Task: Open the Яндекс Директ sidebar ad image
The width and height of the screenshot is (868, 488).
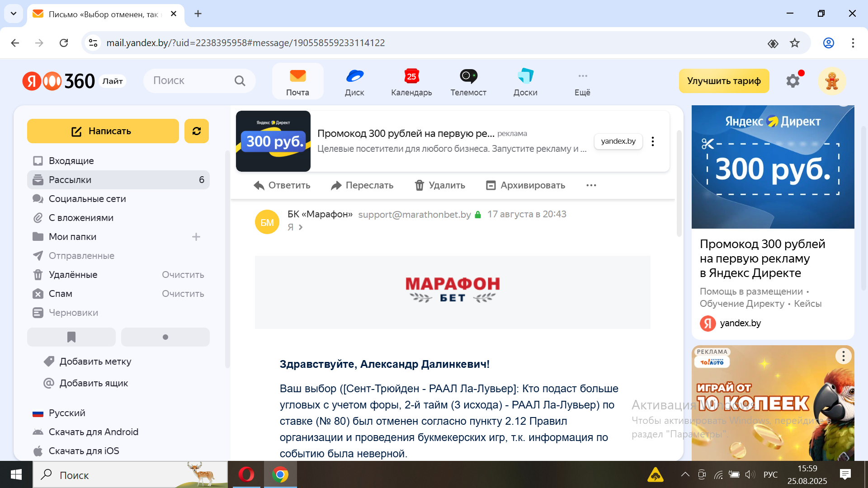Action: point(773,167)
